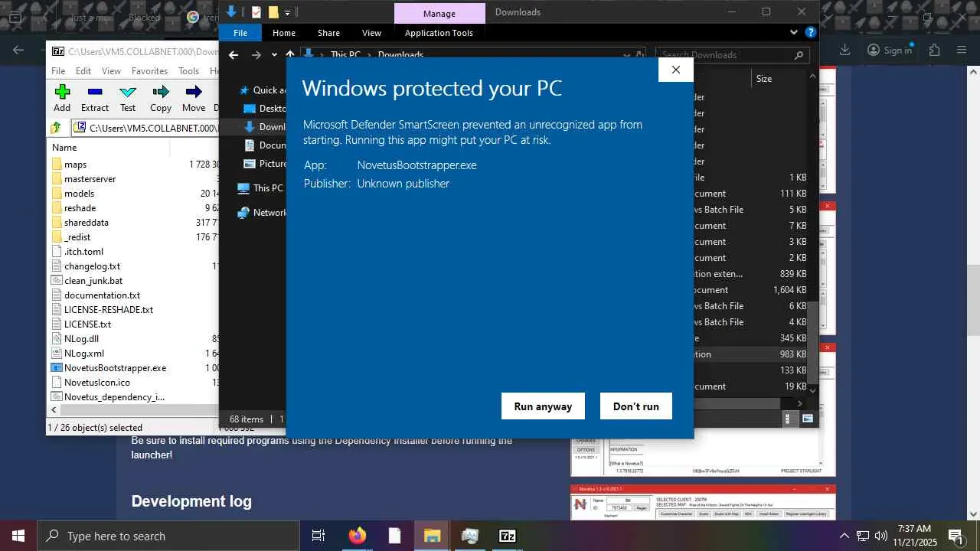Open the Explorer View ribbon tab

point(371,33)
